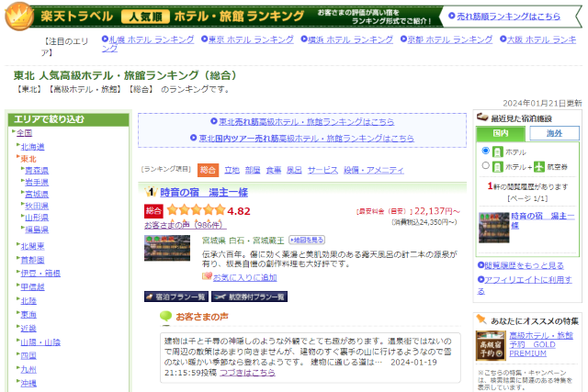
Task: Click the heart icon to add to favorites
Action: pyautogui.click(x=207, y=276)
